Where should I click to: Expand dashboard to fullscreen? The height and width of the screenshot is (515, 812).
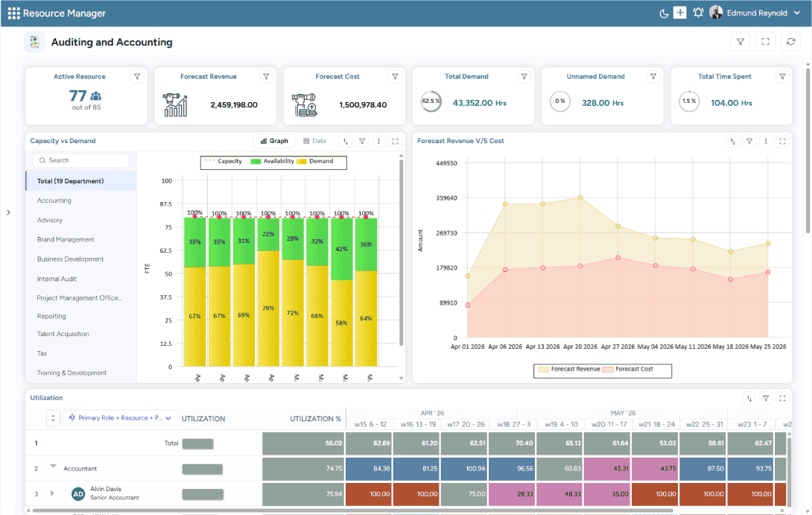(765, 42)
